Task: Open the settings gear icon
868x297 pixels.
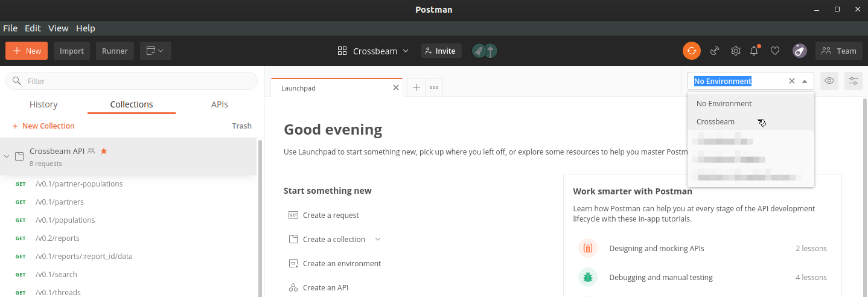Action: coord(735,51)
